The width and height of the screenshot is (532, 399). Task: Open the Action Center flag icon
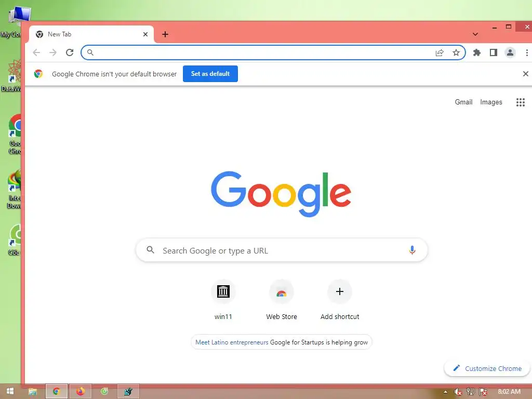point(484,392)
